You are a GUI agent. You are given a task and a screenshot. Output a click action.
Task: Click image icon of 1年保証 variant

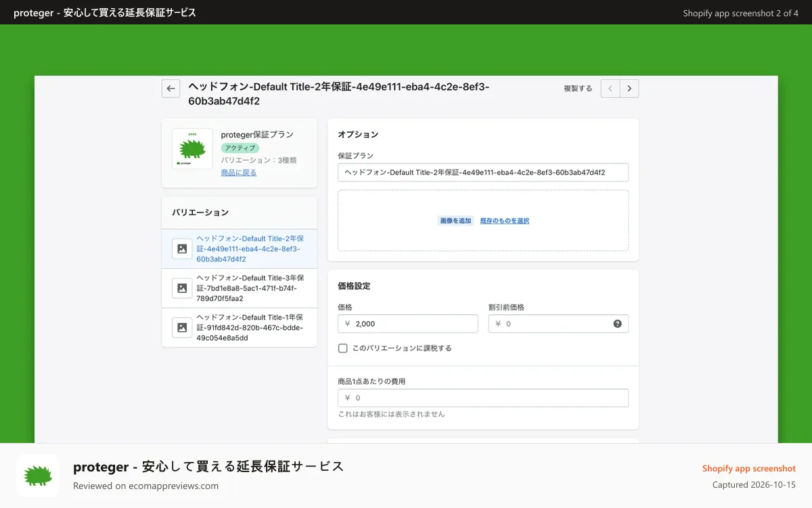pos(182,327)
